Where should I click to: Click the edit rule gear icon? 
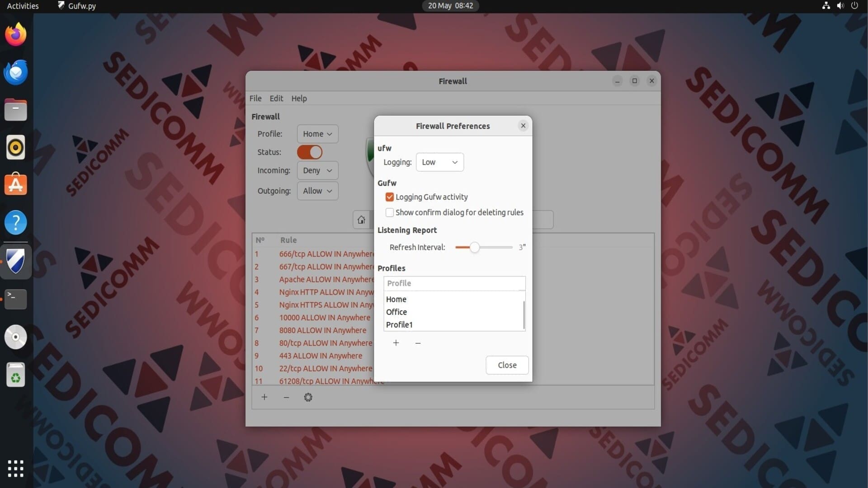308,397
